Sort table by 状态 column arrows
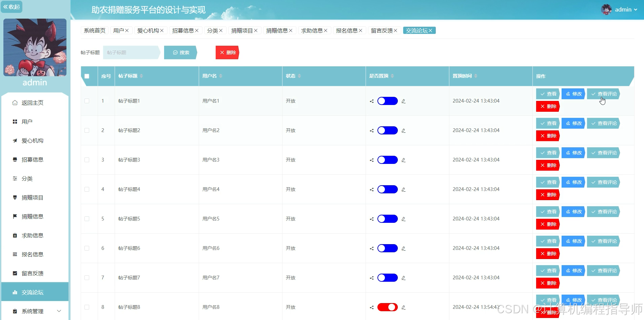The height and width of the screenshot is (320, 644). pos(299,76)
